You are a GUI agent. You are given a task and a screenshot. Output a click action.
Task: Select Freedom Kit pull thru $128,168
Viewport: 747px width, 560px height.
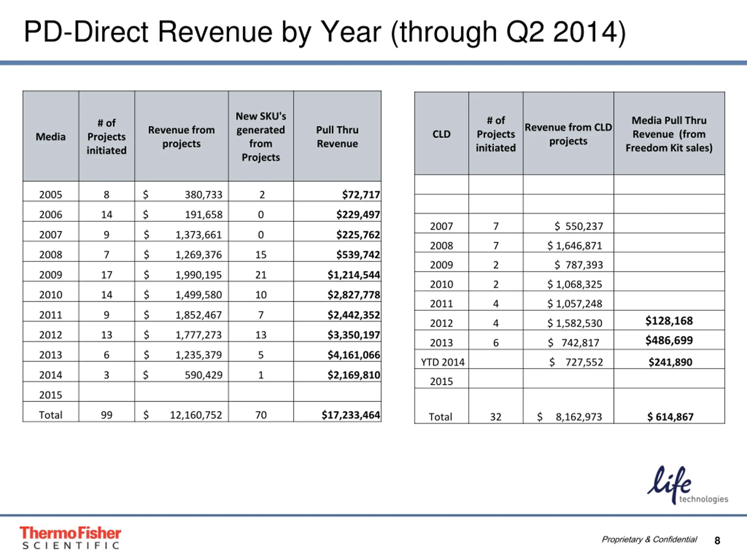point(669,321)
